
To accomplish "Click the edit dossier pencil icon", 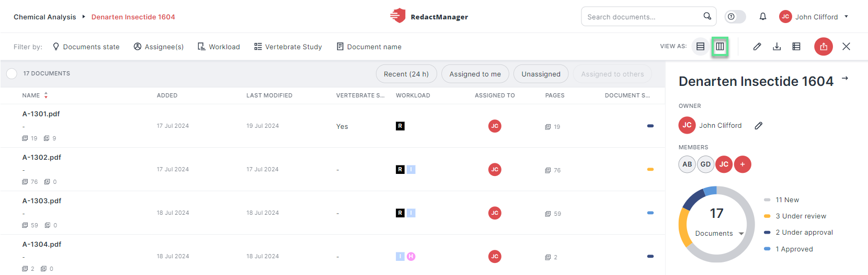I will [757, 47].
